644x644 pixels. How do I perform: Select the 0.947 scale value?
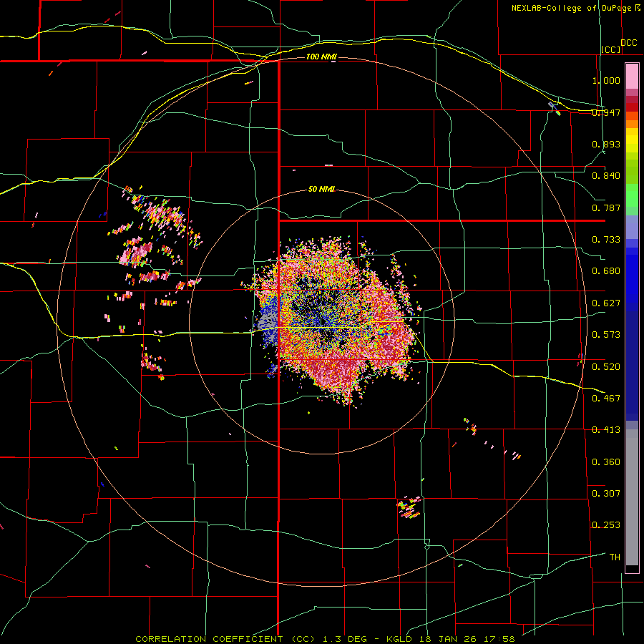pyautogui.click(x=606, y=112)
